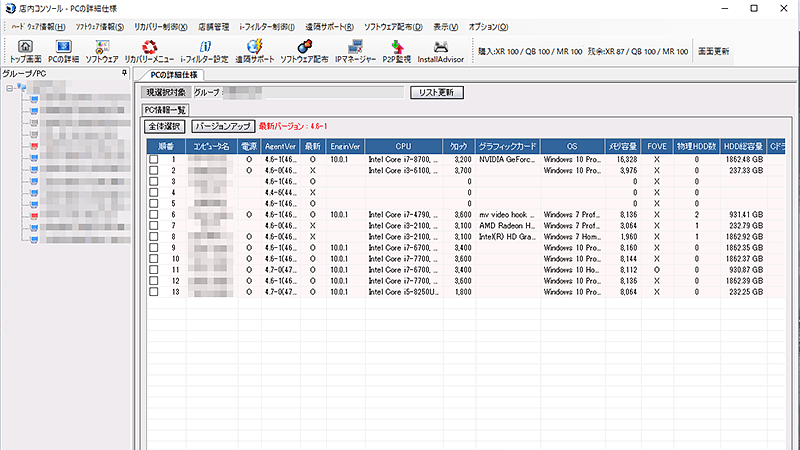Select the checkbox for row 8
The image size is (800, 450).
point(154,237)
